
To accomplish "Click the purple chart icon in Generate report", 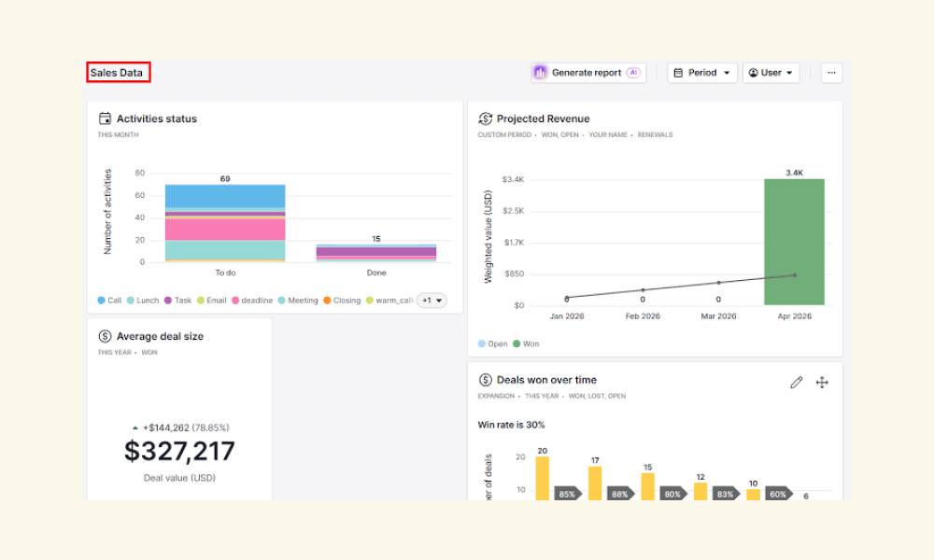I will point(540,73).
